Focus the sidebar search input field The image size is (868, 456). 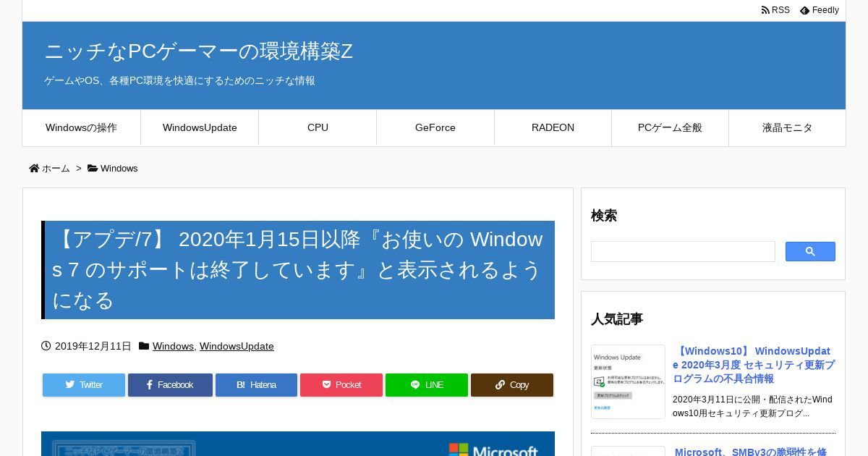click(683, 251)
